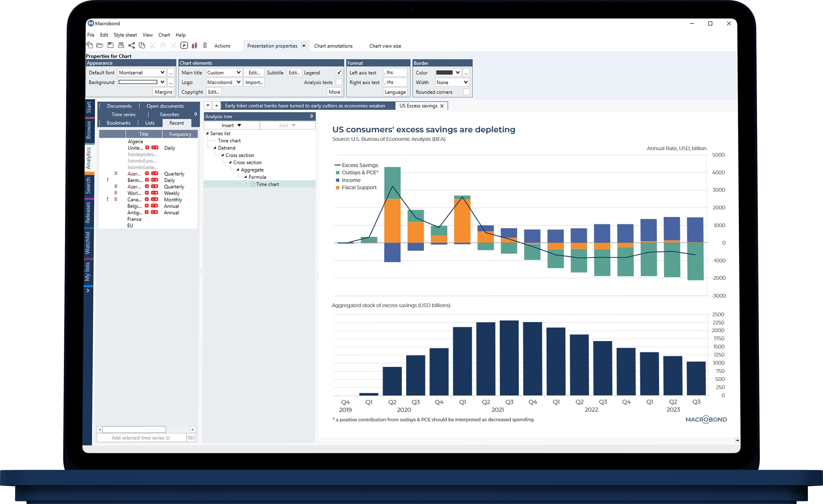Click the red arrow icon on Antig... row
Screen dimensions: 823x504
(154, 212)
